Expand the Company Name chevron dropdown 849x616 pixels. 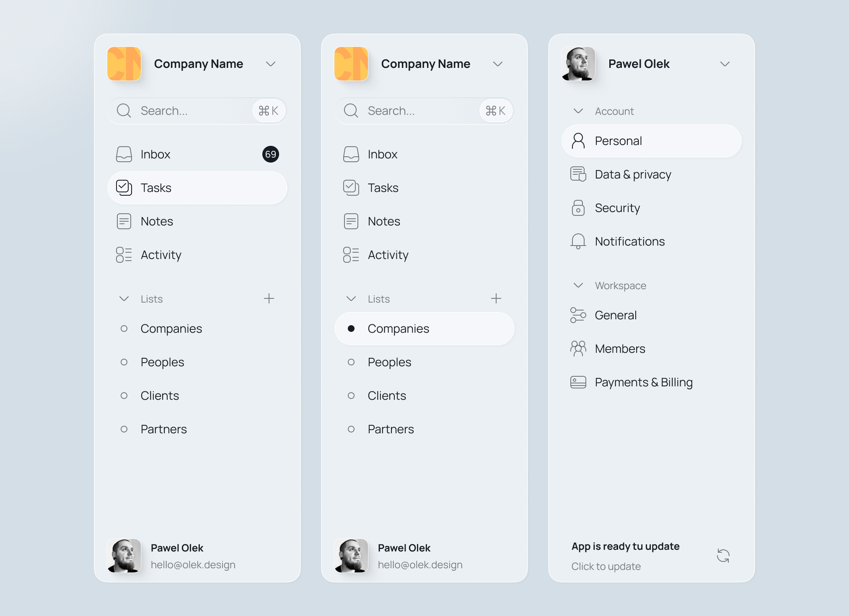(x=271, y=64)
